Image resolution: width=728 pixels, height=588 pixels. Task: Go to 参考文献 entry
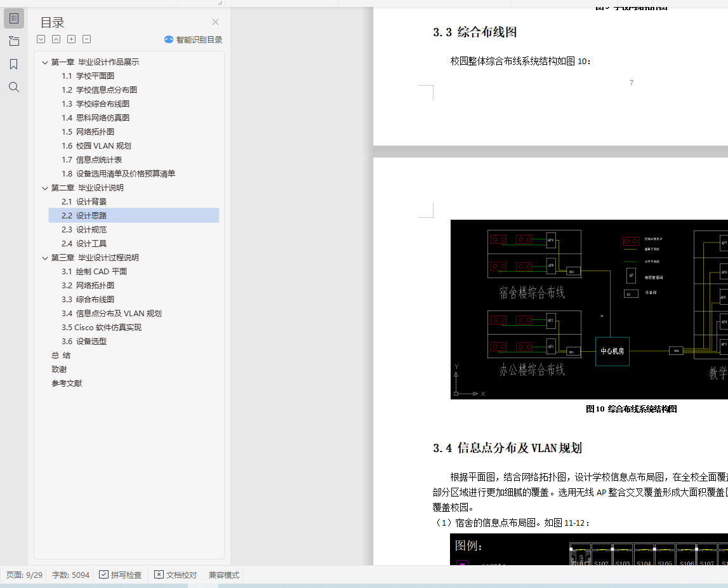tap(67, 383)
